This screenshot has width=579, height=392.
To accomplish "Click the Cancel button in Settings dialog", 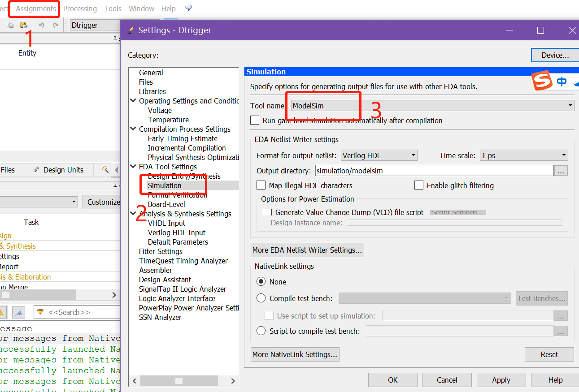I will click(x=447, y=380).
